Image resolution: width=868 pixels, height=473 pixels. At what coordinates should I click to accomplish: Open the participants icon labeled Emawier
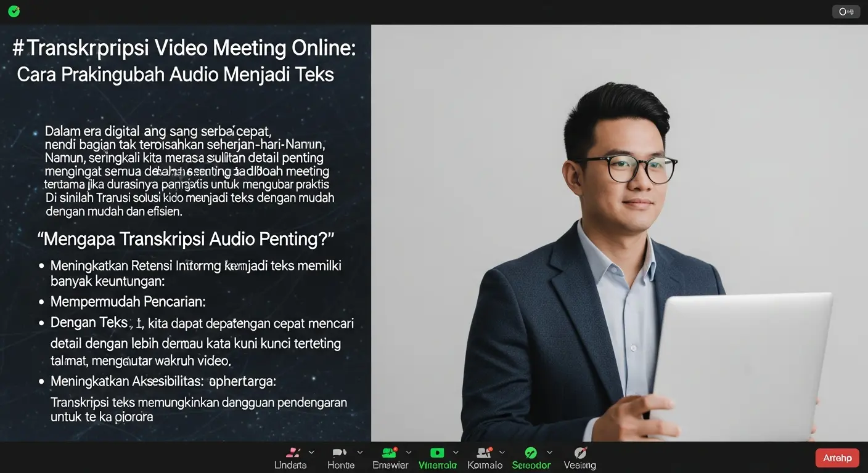click(388, 453)
